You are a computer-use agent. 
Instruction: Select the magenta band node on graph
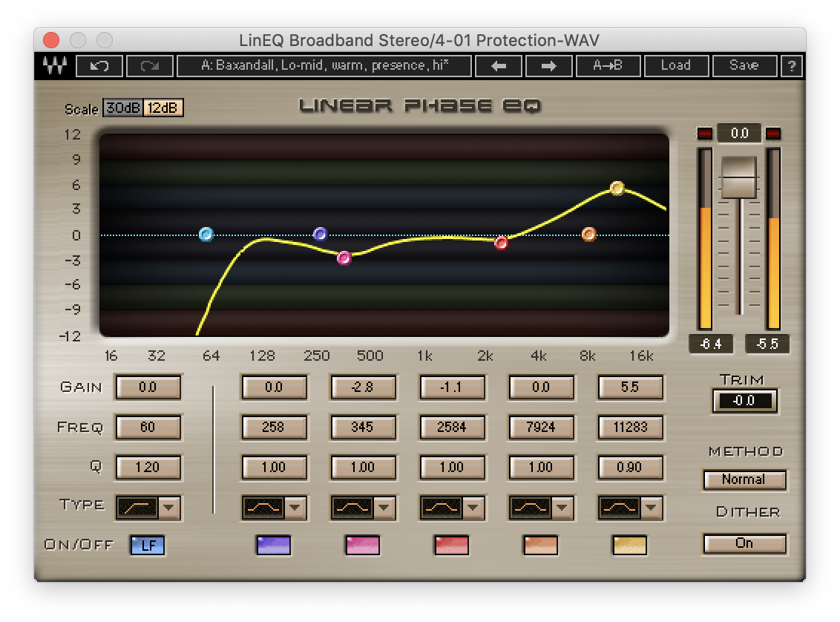(x=344, y=258)
